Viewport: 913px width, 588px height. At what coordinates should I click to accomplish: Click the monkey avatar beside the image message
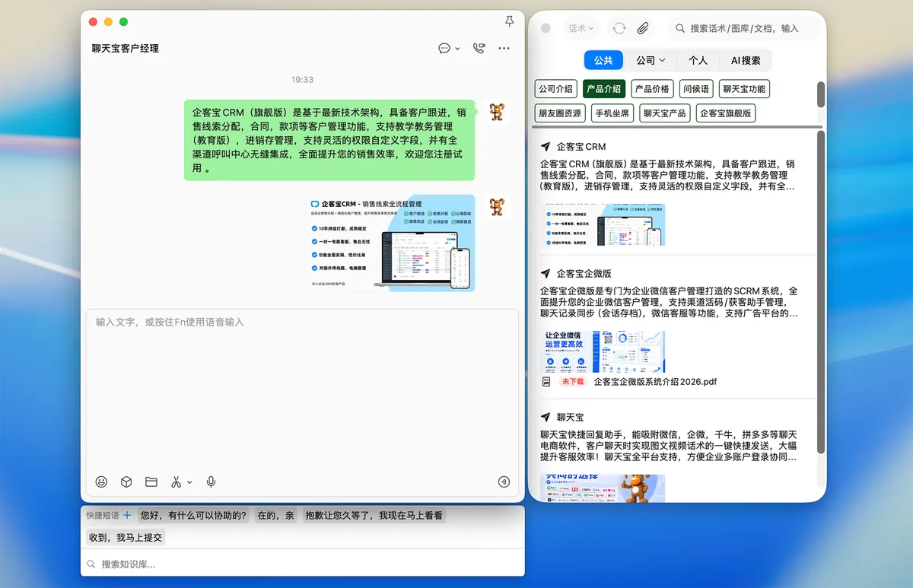497,206
